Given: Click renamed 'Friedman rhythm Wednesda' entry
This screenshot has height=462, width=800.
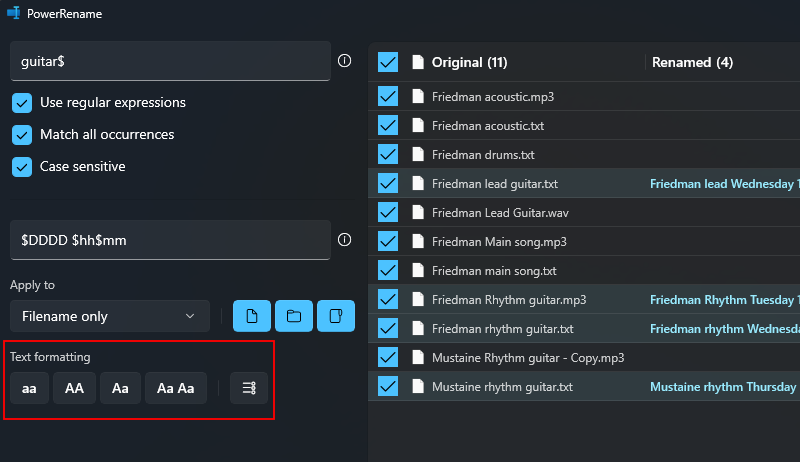Looking at the screenshot, I should coord(724,328).
